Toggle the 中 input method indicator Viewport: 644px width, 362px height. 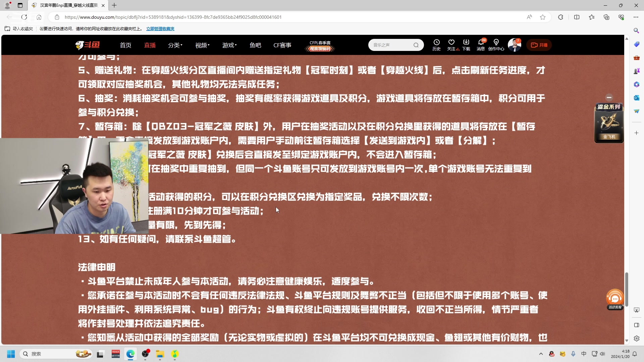click(x=584, y=354)
